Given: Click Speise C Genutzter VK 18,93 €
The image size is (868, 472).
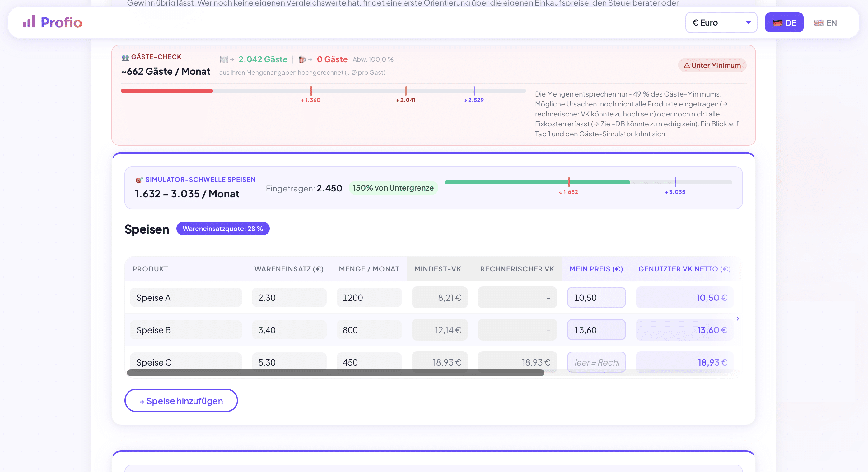Looking at the screenshot, I should coord(684,362).
